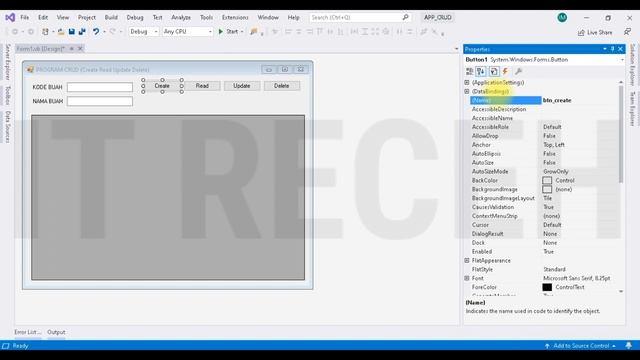Click Add to Source Control
Screen dimensions: 640x360
coord(581,346)
